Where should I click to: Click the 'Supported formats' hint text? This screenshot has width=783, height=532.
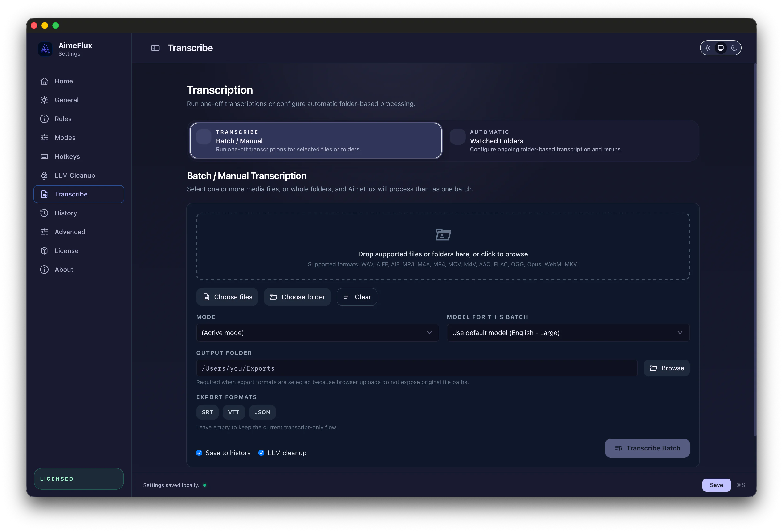tap(443, 265)
